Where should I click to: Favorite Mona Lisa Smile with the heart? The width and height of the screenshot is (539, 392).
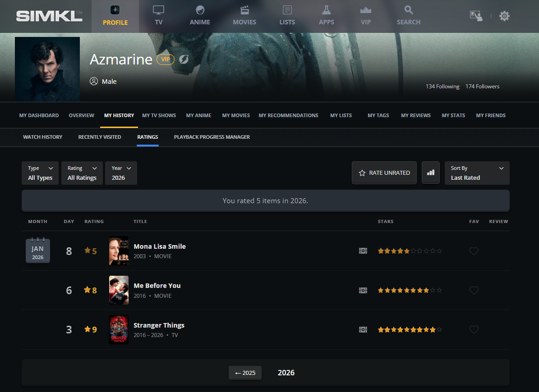pyautogui.click(x=474, y=251)
